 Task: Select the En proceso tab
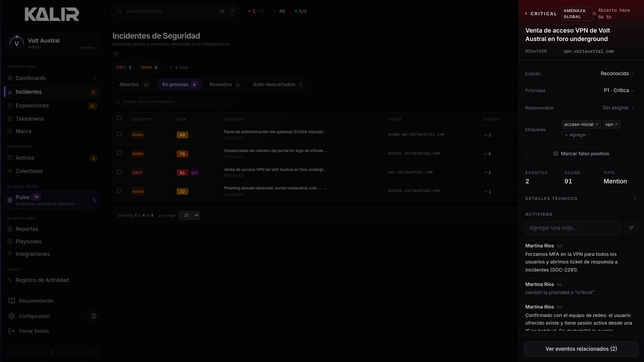click(x=180, y=85)
